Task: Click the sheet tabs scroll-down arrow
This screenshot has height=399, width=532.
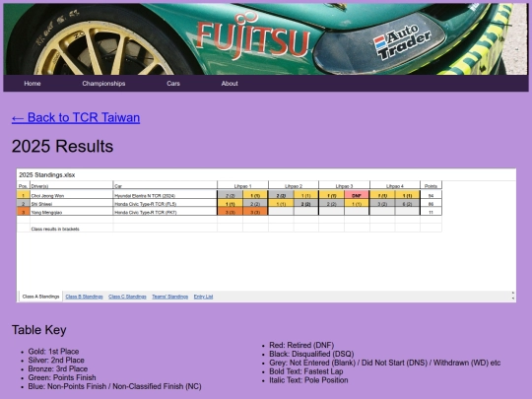Action: [x=513, y=299]
